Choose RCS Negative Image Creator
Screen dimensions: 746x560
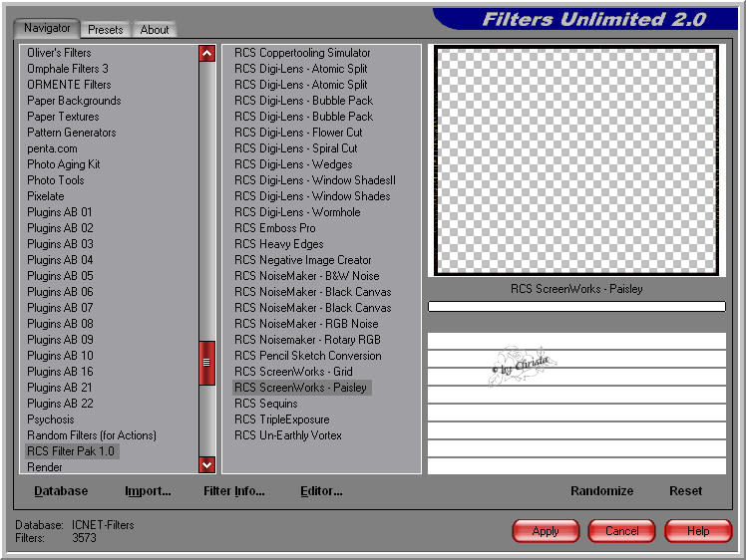click(302, 260)
